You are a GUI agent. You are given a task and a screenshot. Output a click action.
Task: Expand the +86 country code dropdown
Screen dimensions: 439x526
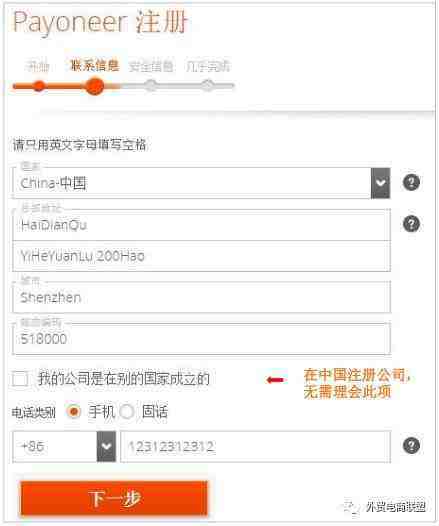pyautogui.click(x=106, y=446)
